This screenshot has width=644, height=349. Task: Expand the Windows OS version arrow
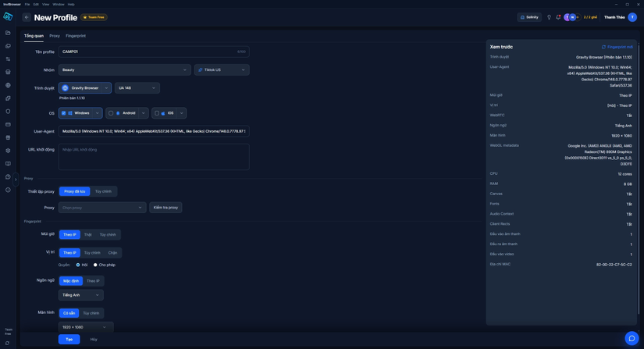point(98,113)
